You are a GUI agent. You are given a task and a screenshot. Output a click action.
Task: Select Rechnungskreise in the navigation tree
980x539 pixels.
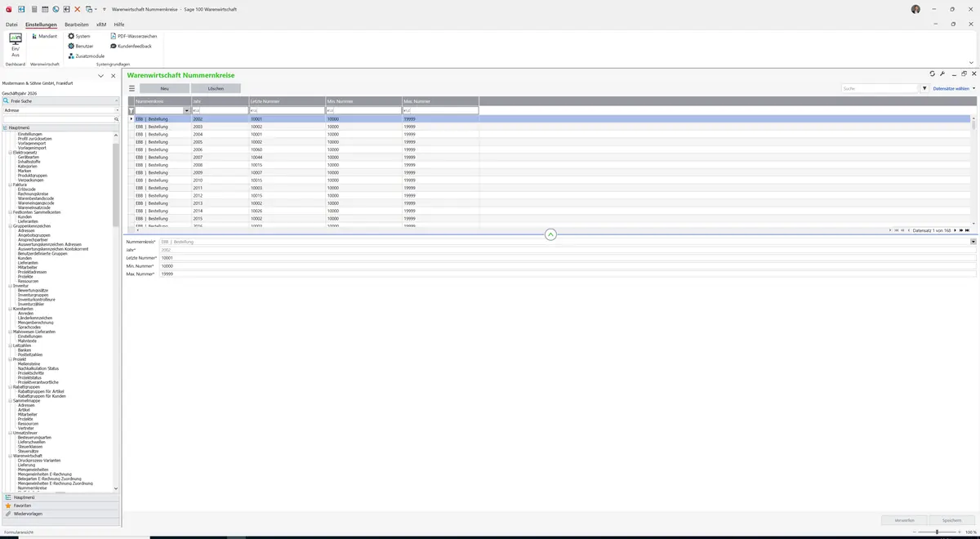[33, 194]
